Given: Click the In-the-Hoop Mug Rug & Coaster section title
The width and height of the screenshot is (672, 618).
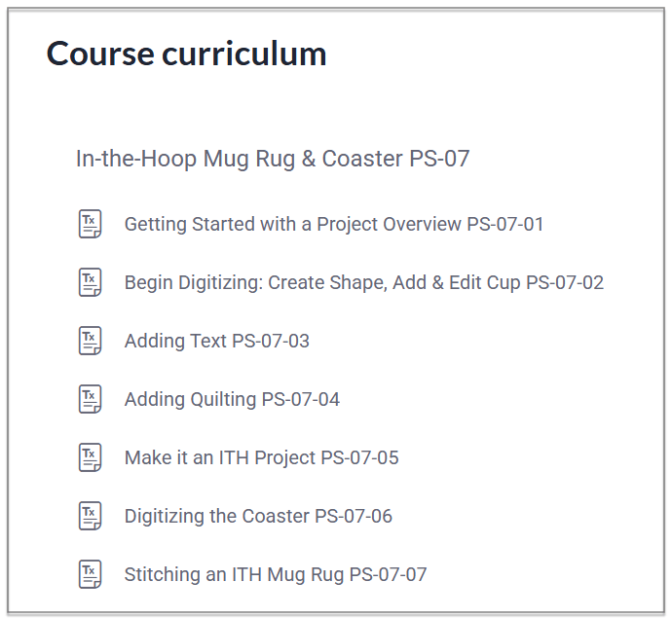Looking at the screenshot, I should point(273,159).
